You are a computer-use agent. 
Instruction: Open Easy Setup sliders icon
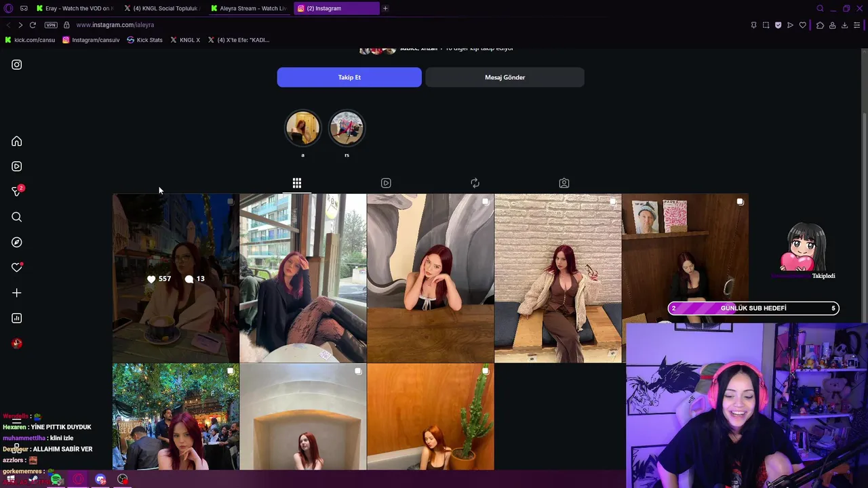pos(857,25)
